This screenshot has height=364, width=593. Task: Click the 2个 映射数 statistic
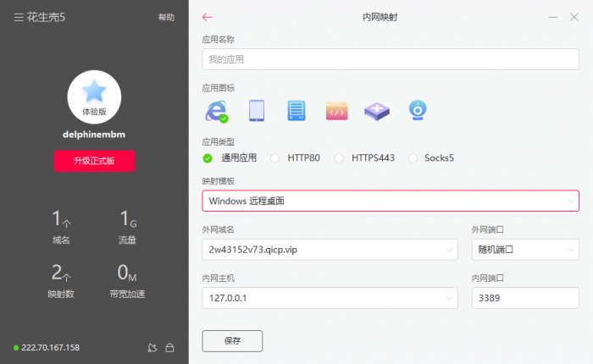point(61,281)
